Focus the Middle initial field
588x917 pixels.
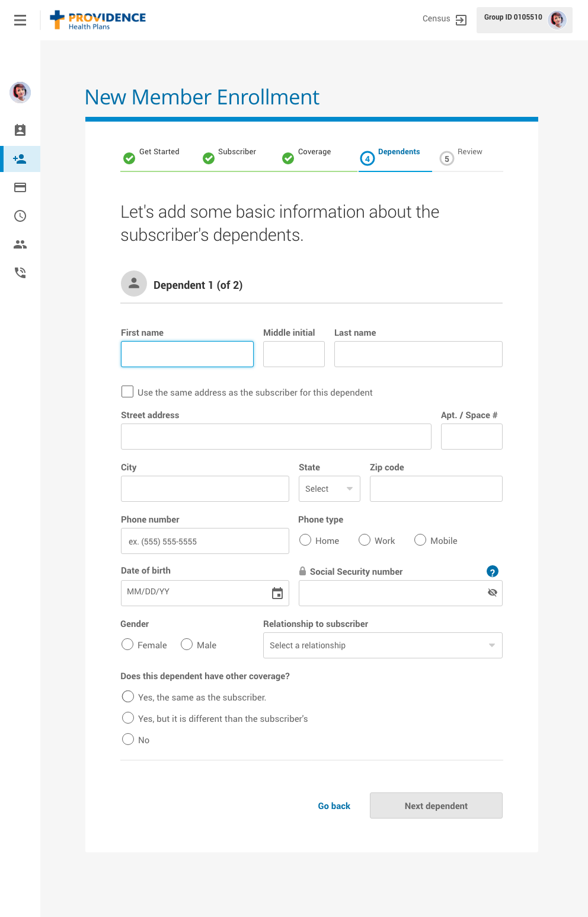pyautogui.click(x=294, y=354)
